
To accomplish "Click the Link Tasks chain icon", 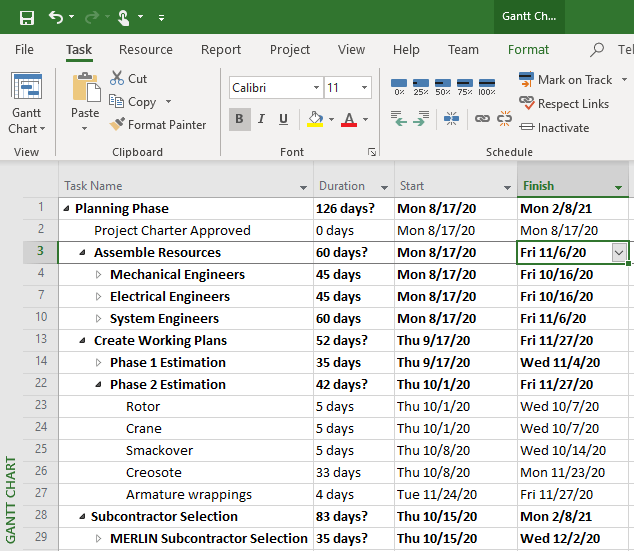I will [482, 119].
